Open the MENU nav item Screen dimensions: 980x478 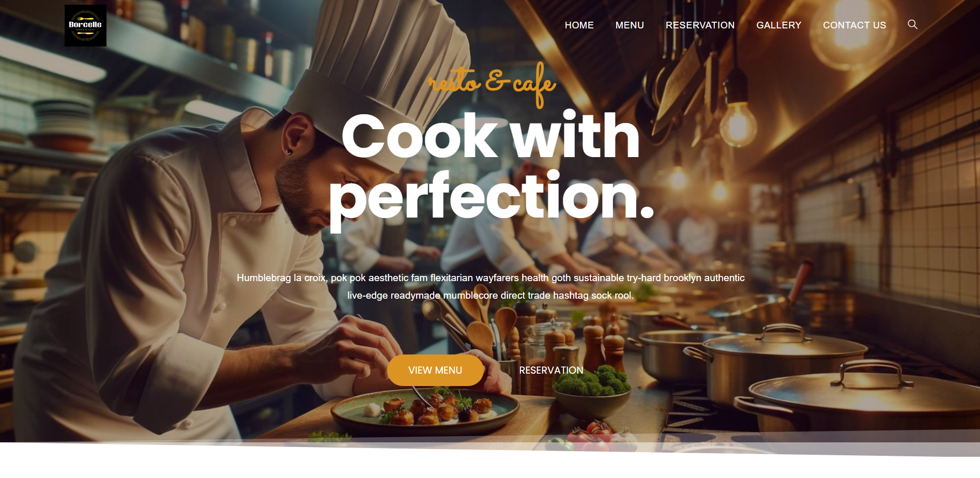coord(629,25)
